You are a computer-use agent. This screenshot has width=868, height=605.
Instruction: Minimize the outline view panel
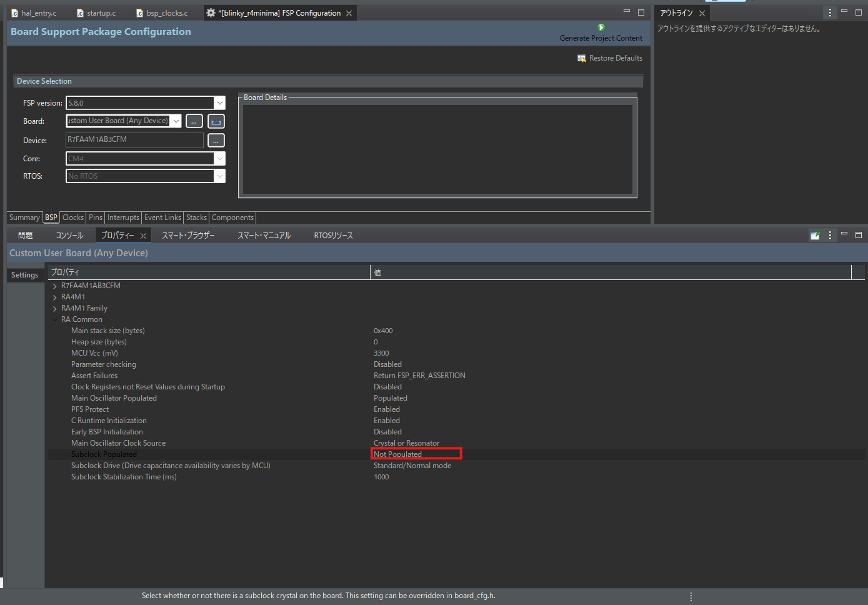844,12
